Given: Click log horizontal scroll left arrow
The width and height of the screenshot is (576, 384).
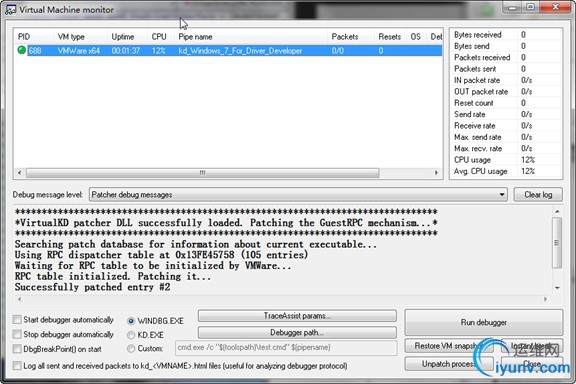Looking at the screenshot, I should tap(19, 299).
